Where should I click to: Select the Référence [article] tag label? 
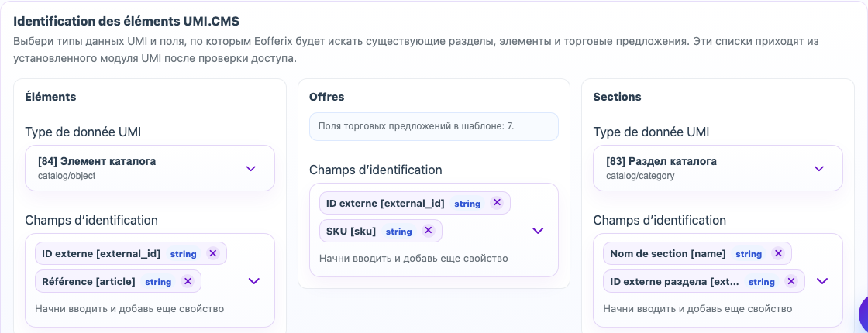(x=88, y=282)
